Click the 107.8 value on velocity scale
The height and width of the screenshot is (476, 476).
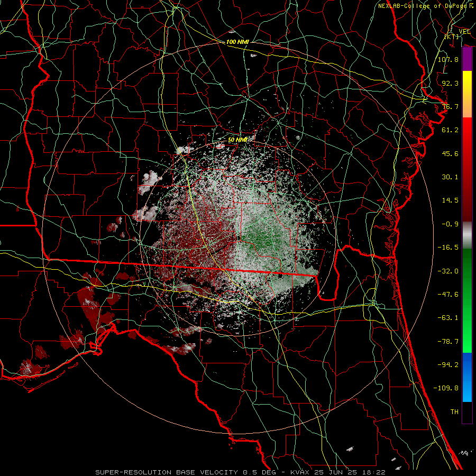coord(448,59)
